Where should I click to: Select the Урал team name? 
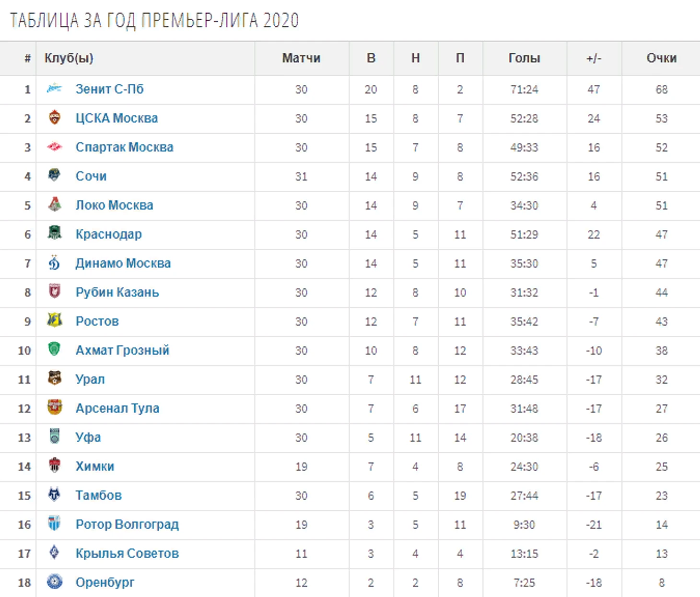click(x=90, y=379)
